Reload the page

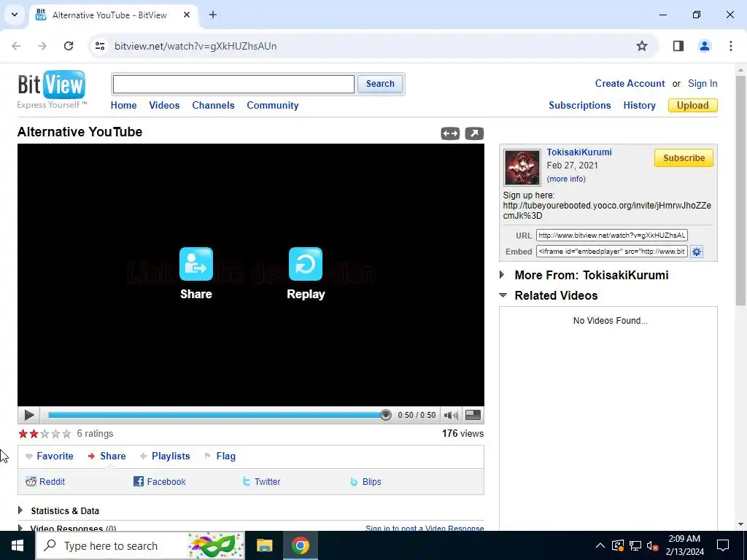[69, 46]
